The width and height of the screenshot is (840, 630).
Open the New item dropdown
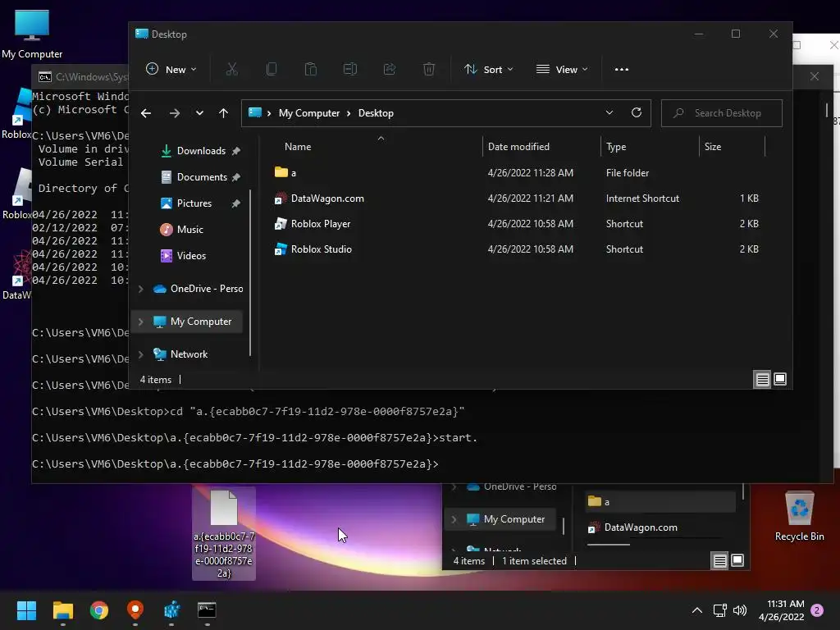tap(171, 69)
